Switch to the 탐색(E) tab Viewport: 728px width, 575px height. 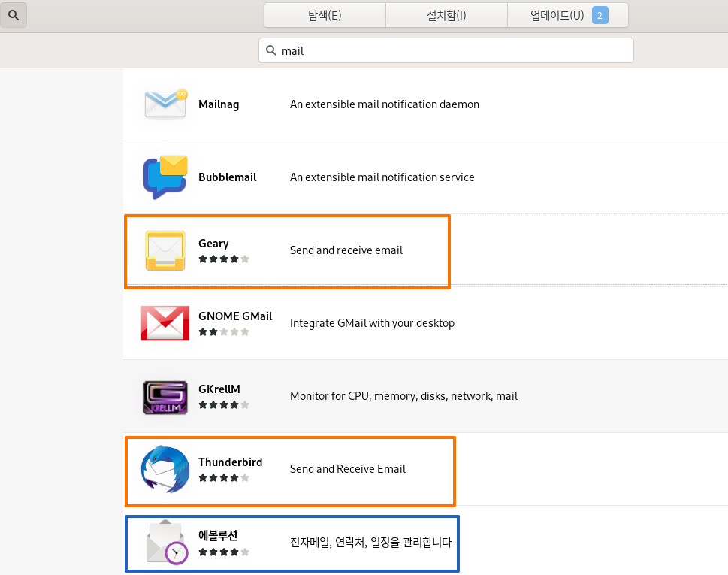point(325,15)
